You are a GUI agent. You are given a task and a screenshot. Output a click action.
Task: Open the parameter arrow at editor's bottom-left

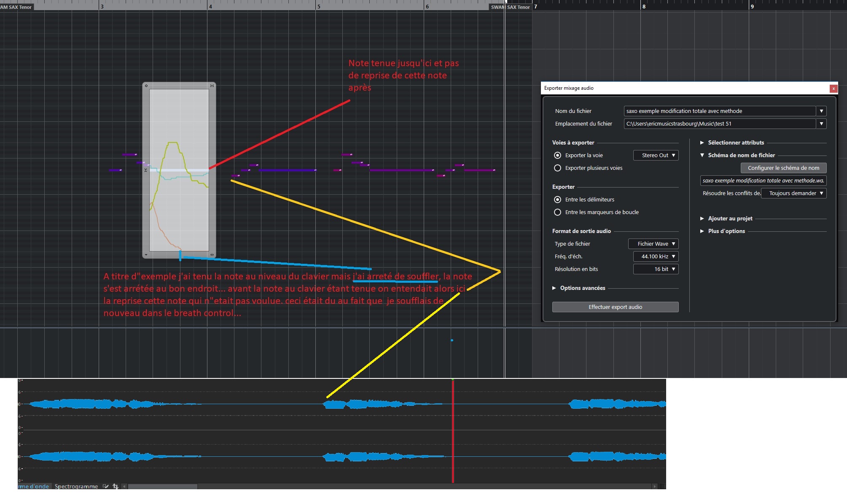pyautogui.click(x=146, y=255)
